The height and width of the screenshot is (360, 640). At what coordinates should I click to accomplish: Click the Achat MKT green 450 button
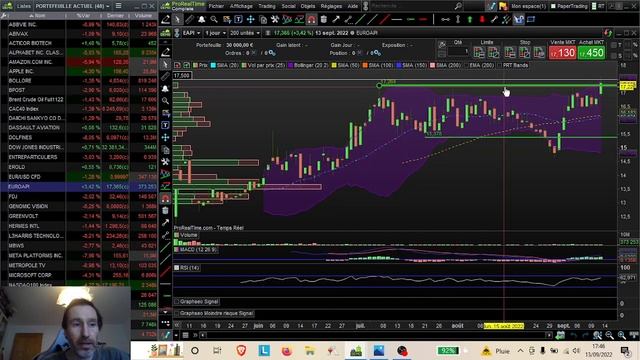[591, 53]
